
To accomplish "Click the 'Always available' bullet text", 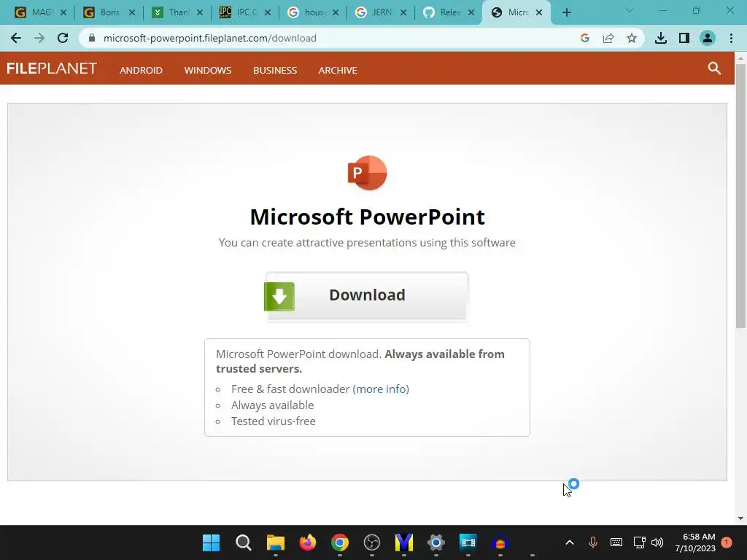I will pyautogui.click(x=273, y=405).
